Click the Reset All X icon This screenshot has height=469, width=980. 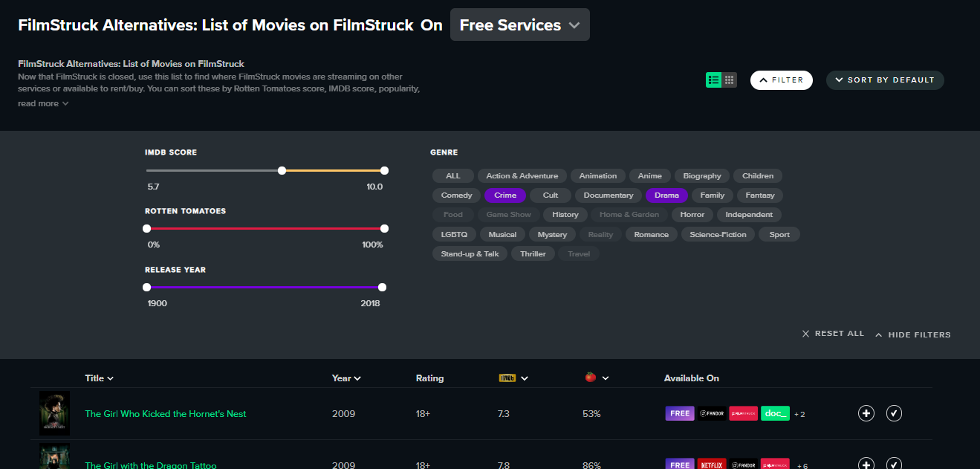coord(805,334)
